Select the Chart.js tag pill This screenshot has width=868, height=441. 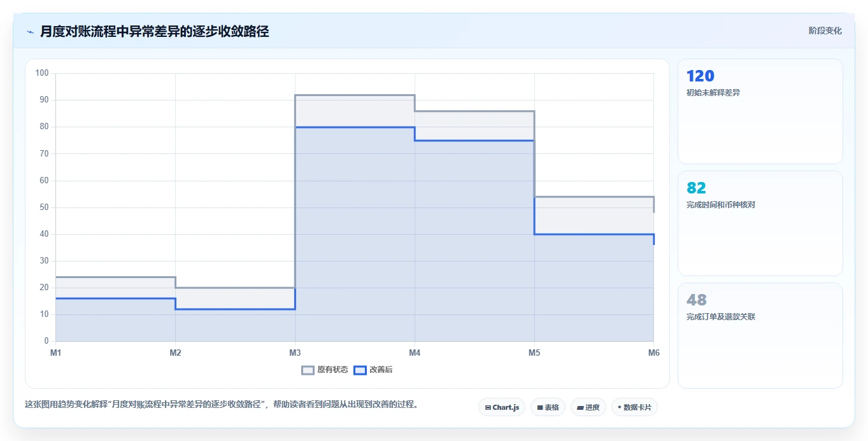[502, 407]
